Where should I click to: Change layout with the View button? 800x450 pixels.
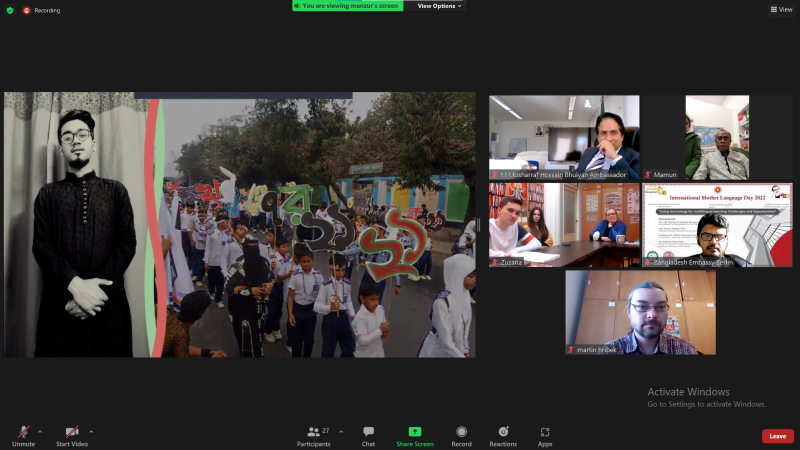[781, 9]
